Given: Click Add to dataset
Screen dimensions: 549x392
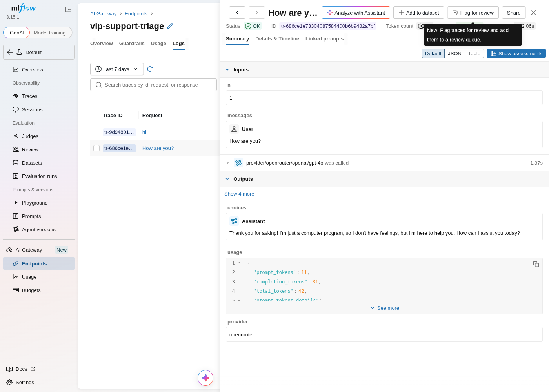Looking at the screenshot, I should [419, 13].
